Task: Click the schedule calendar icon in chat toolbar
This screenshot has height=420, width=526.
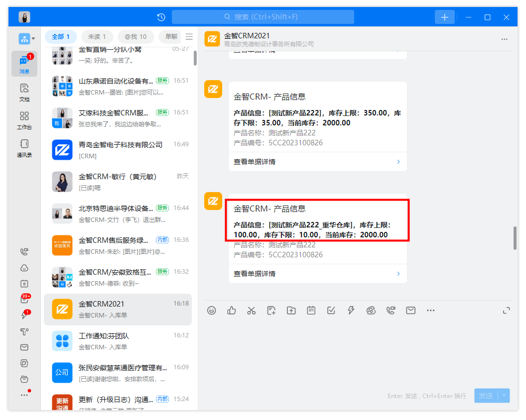Action: click(311, 311)
